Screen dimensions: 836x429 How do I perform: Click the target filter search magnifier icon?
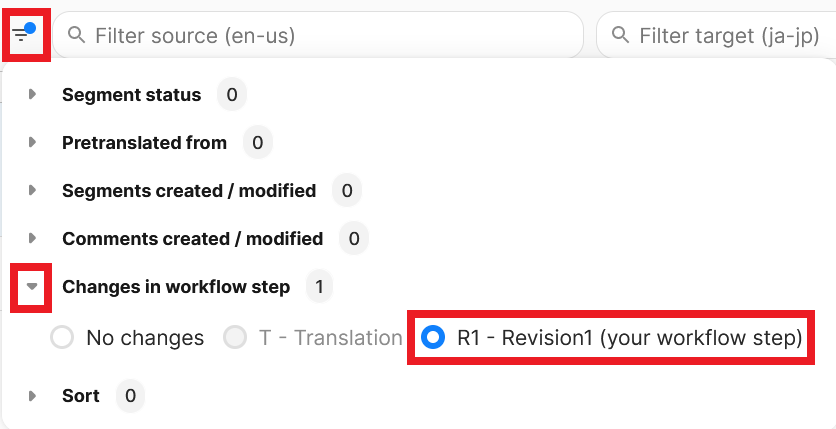620,36
